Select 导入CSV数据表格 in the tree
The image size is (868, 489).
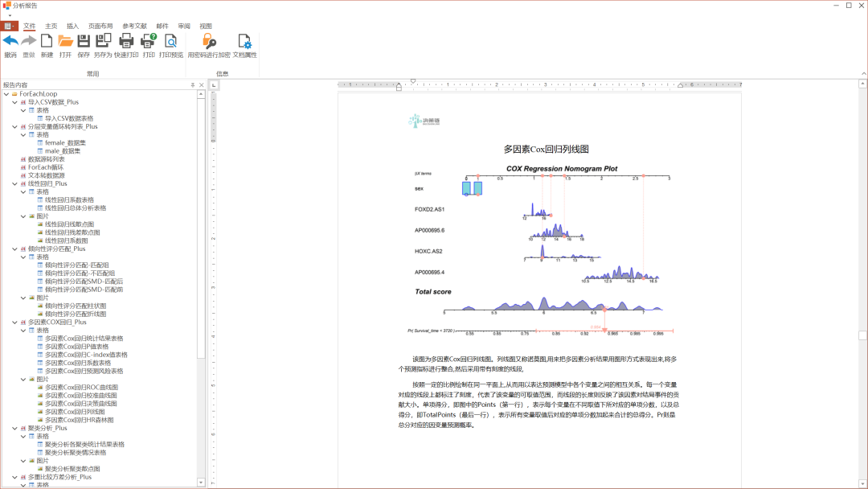coord(69,118)
